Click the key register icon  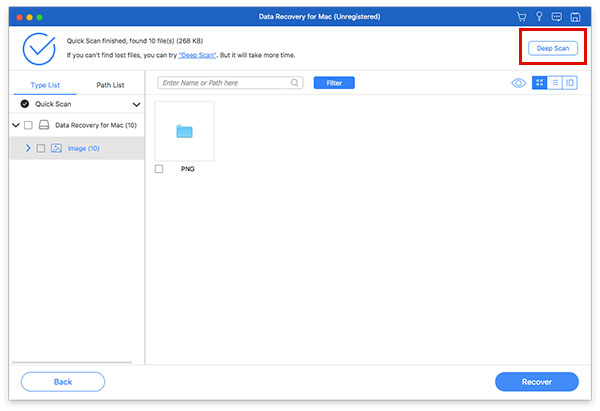pos(539,16)
